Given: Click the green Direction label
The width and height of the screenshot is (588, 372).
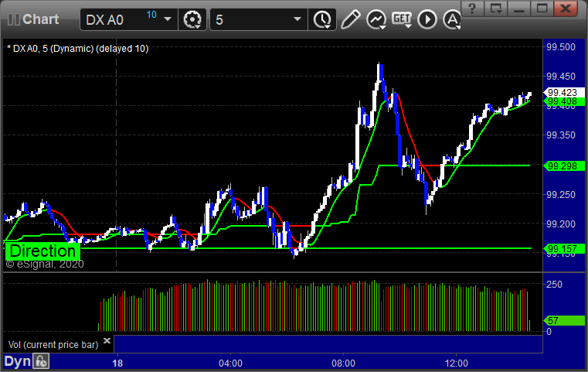Looking at the screenshot, I should tap(42, 251).
